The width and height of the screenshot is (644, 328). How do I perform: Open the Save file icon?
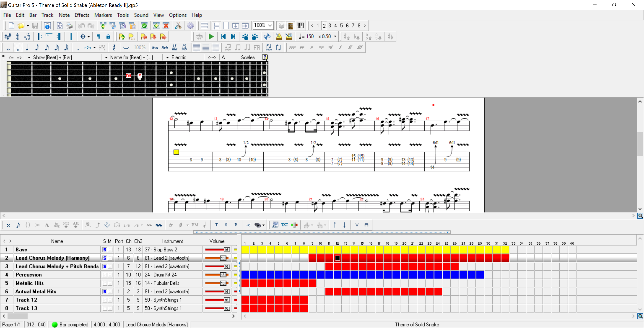tap(35, 26)
